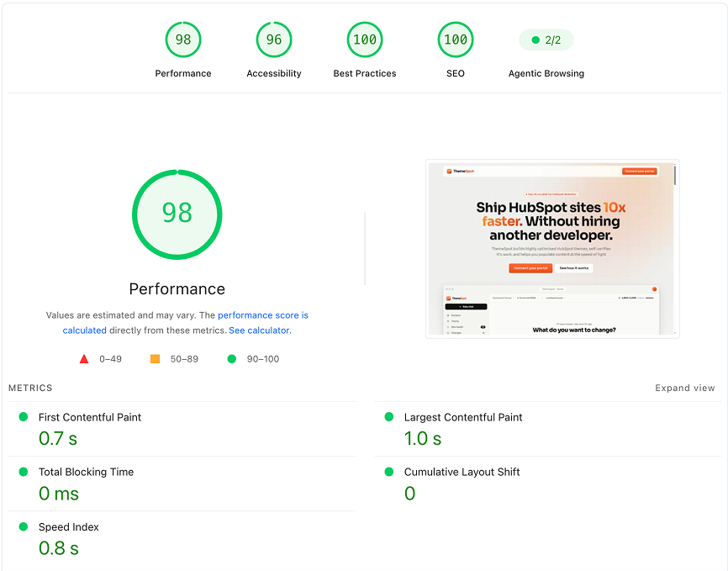Click the green dot beside Cumulative Layout Shift
Viewport: 728px width, 571px height.
click(x=389, y=472)
